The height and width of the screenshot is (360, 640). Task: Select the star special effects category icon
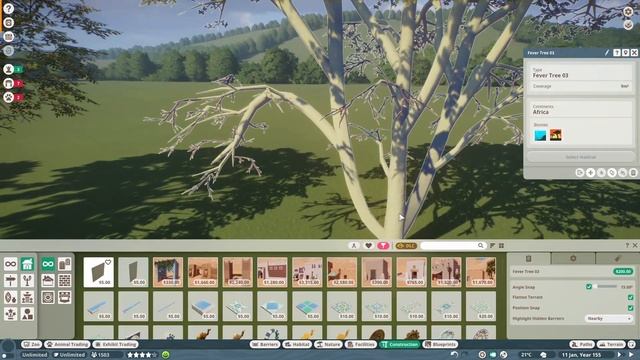[x=11, y=314]
